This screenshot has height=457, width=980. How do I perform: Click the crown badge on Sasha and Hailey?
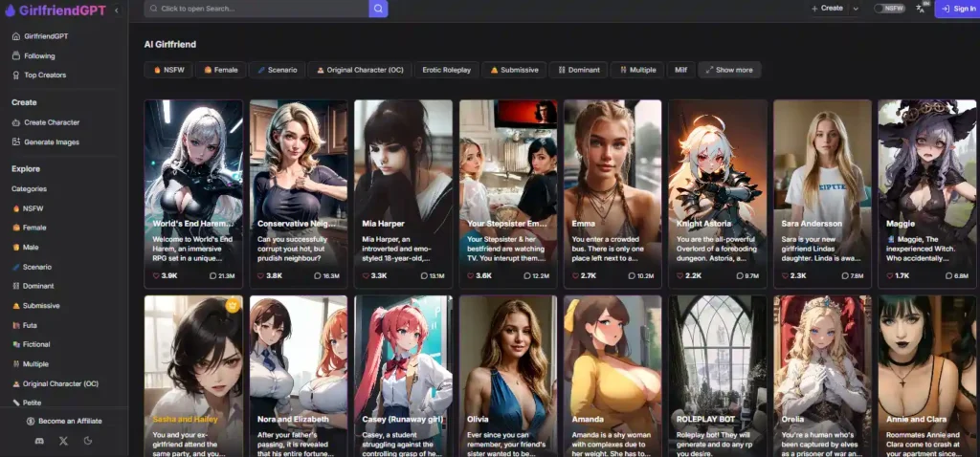pos(234,305)
